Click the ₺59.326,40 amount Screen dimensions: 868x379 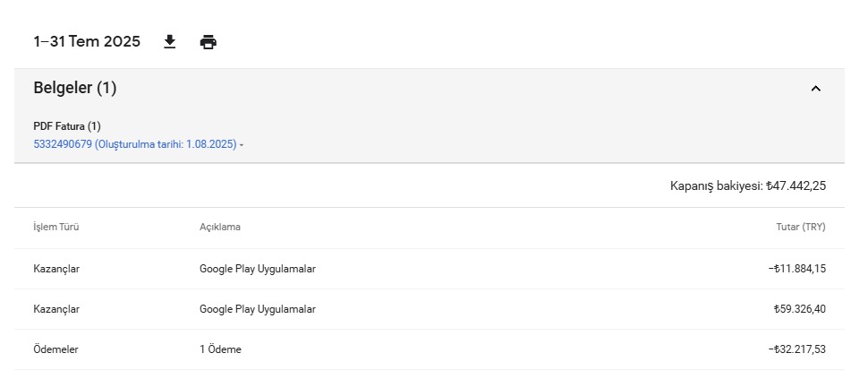[799, 309]
